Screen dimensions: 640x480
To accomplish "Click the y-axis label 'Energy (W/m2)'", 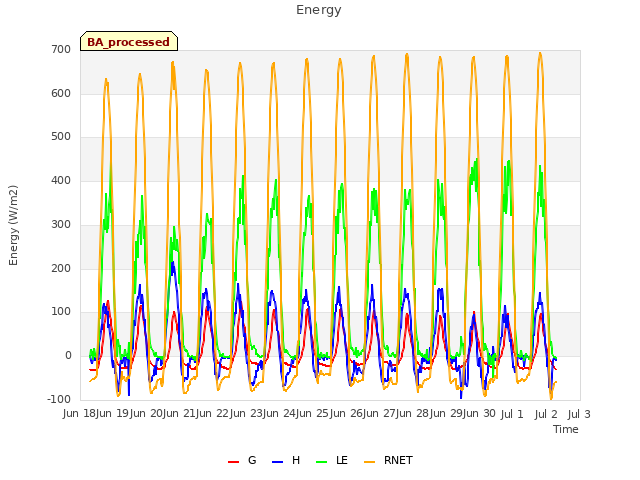I will pyautogui.click(x=13, y=225).
